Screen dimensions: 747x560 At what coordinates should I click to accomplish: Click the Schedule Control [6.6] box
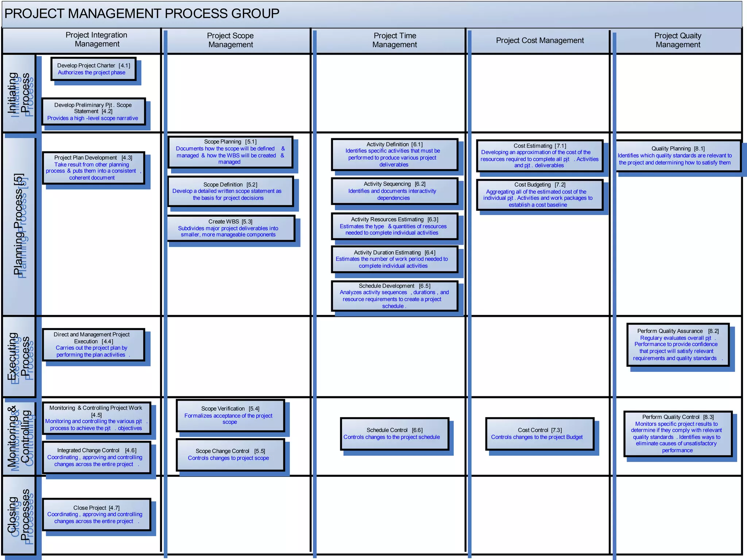(394, 433)
